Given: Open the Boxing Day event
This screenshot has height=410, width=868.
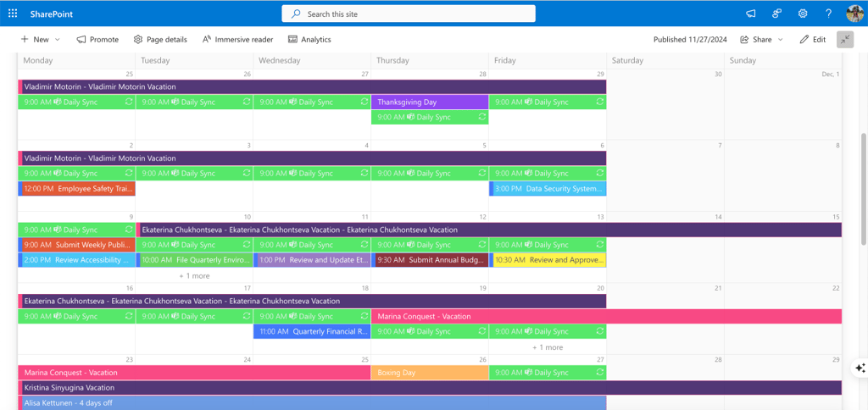Looking at the screenshot, I should coord(430,373).
